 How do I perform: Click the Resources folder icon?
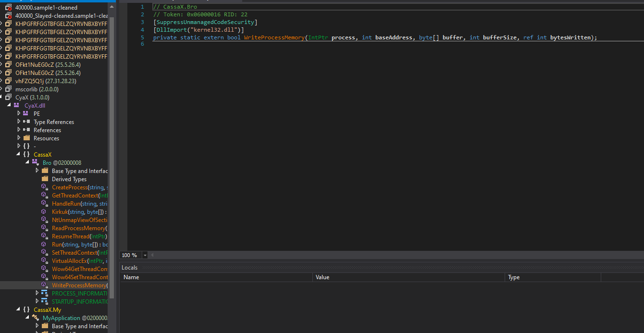[x=26, y=138]
